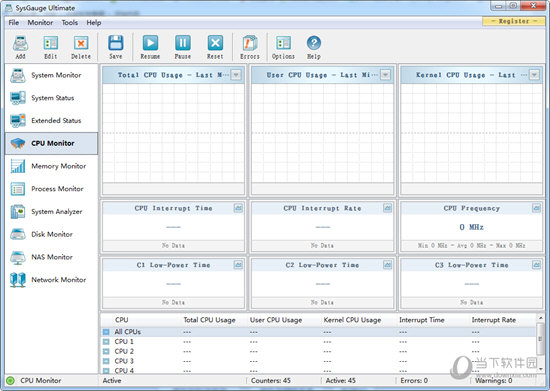The height and width of the screenshot is (391, 550).
Task: Resume monitoring with the Resume icon
Action: pos(150,47)
